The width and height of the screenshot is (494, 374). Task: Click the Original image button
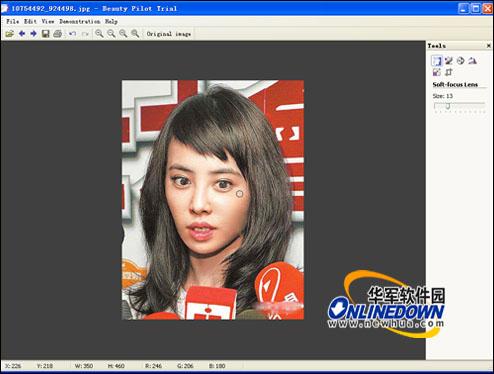[169, 34]
